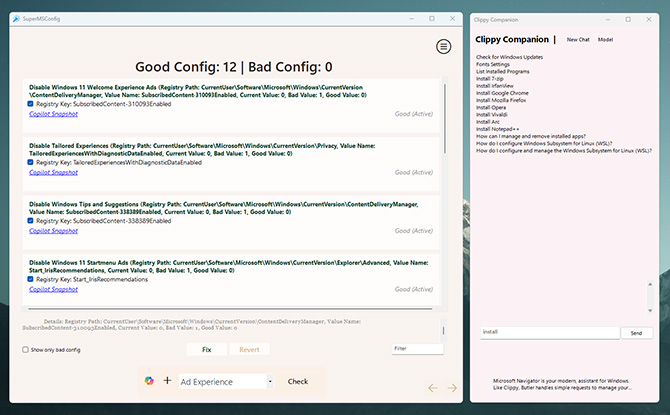
Task: Click the right arrow navigation icon
Action: click(x=452, y=388)
